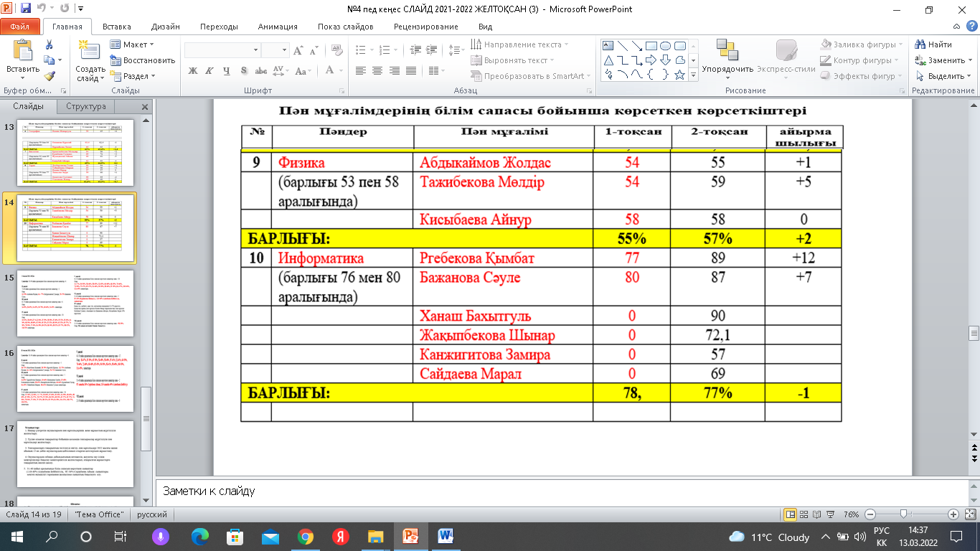This screenshot has height=551, width=980.
Task: Toggle bold (Ж) formatting
Action: pos(192,70)
